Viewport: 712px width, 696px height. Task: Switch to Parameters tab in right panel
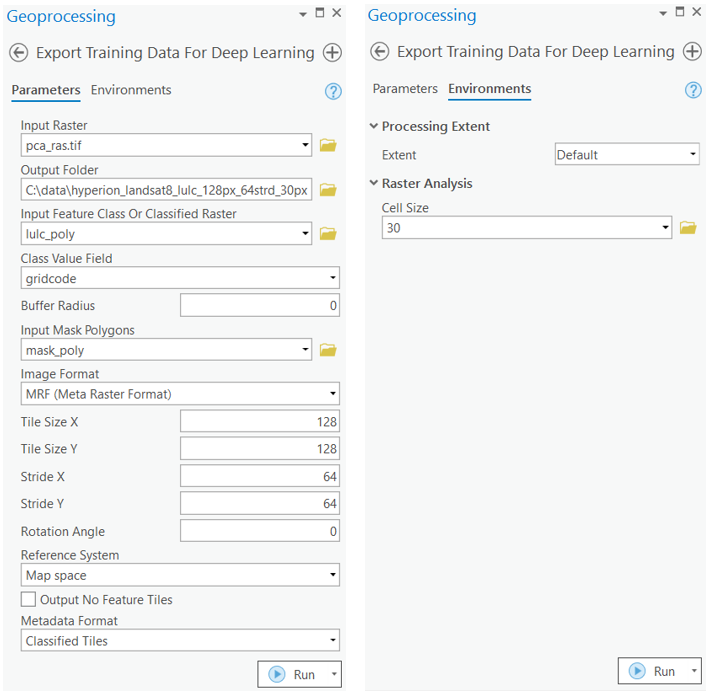[405, 89]
